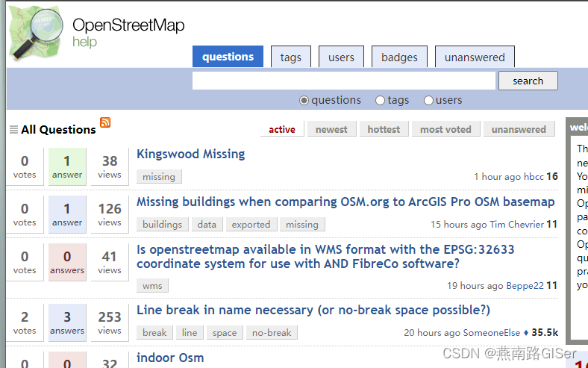Sort questions by most voted

point(445,129)
